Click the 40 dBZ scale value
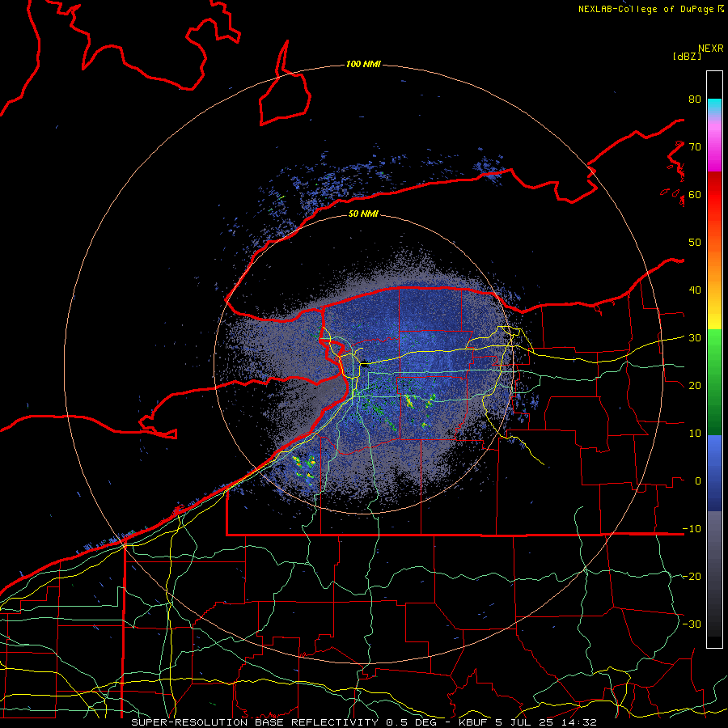Screen dimensions: 728x728 pos(695,290)
